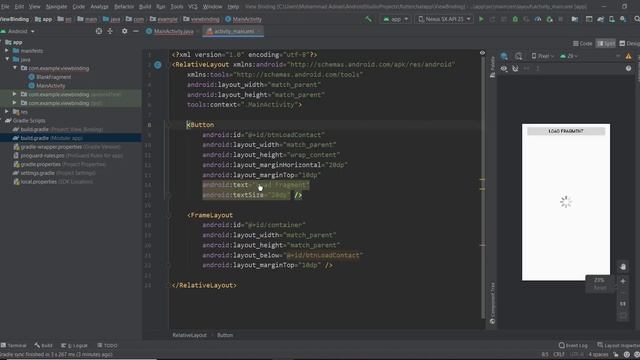This screenshot has width=640, height=360.
Task: Expand the manifests folder
Action: click(x=7, y=51)
